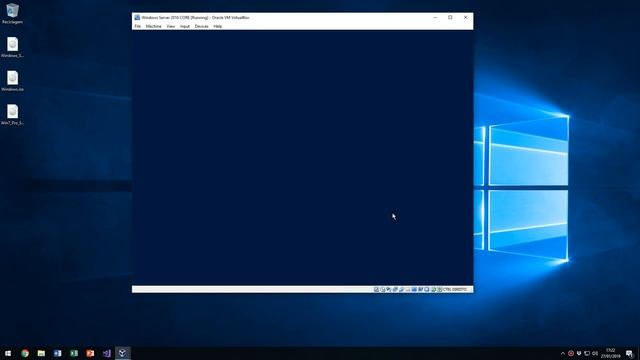Open PowerPoint from the taskbar

(90, 353)
